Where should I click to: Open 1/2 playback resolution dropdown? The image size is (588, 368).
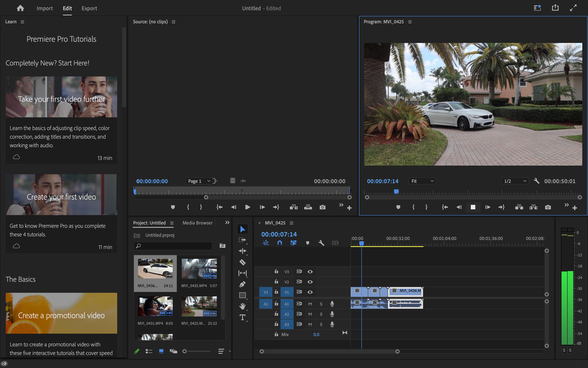click(x=515, y=181)
